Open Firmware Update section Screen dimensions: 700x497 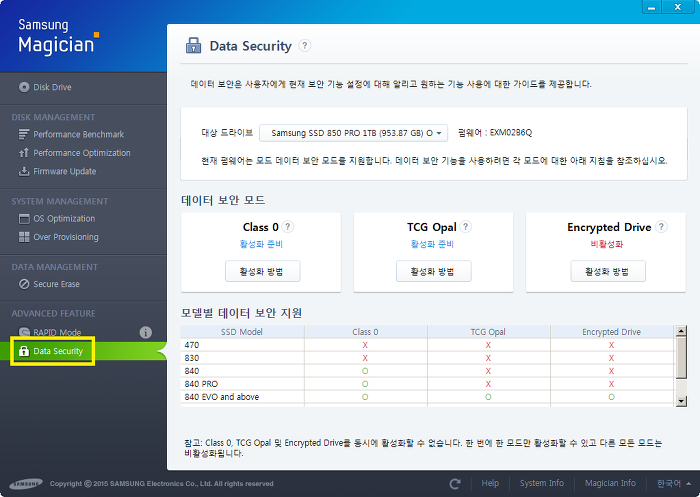(x=57, y=171)
